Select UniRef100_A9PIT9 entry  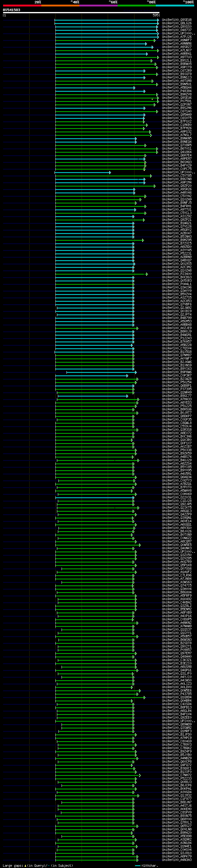pos(177,67)
